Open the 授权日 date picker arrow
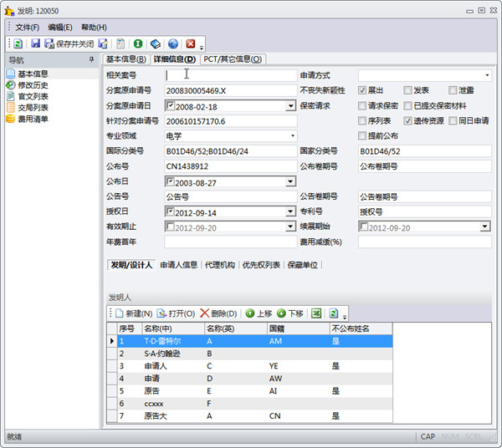The width and height of the screenshot is (502, 448). tap(290, 211)
